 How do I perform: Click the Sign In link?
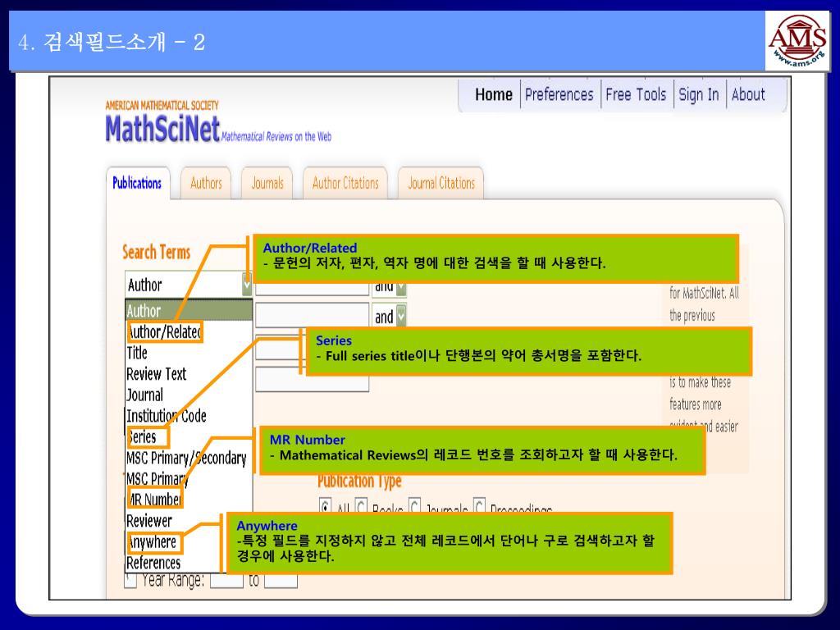[x=699, y=95]
